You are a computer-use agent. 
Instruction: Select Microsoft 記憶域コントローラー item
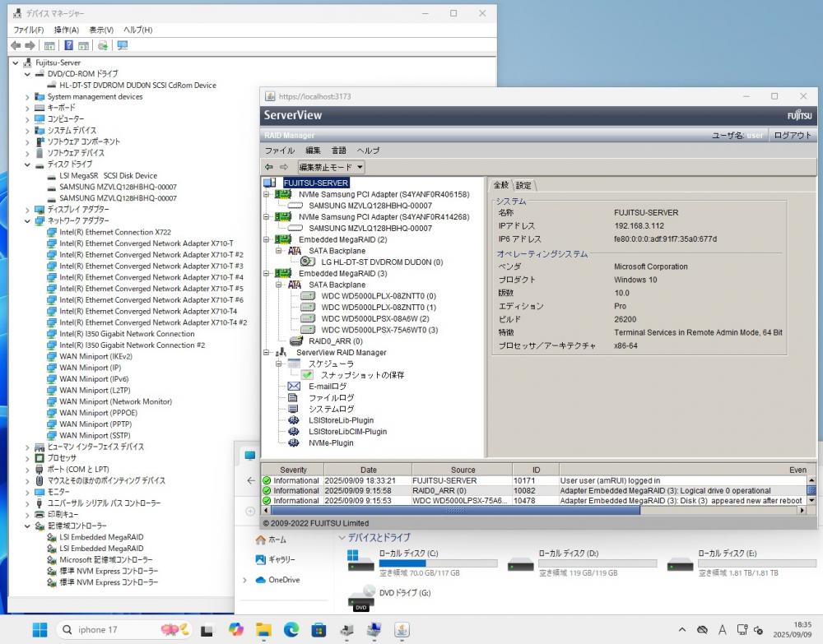pos(105,559)
